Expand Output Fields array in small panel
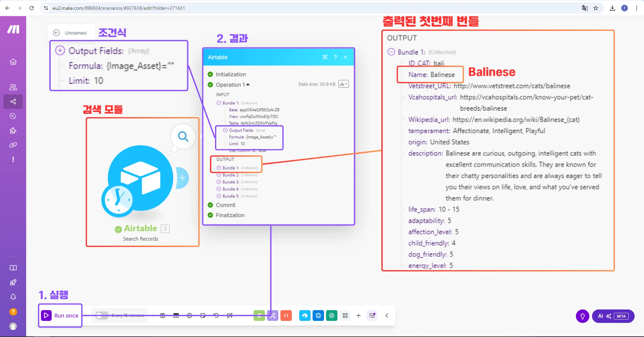The height and width of the screenshot is (337, 644). [225, 130]
